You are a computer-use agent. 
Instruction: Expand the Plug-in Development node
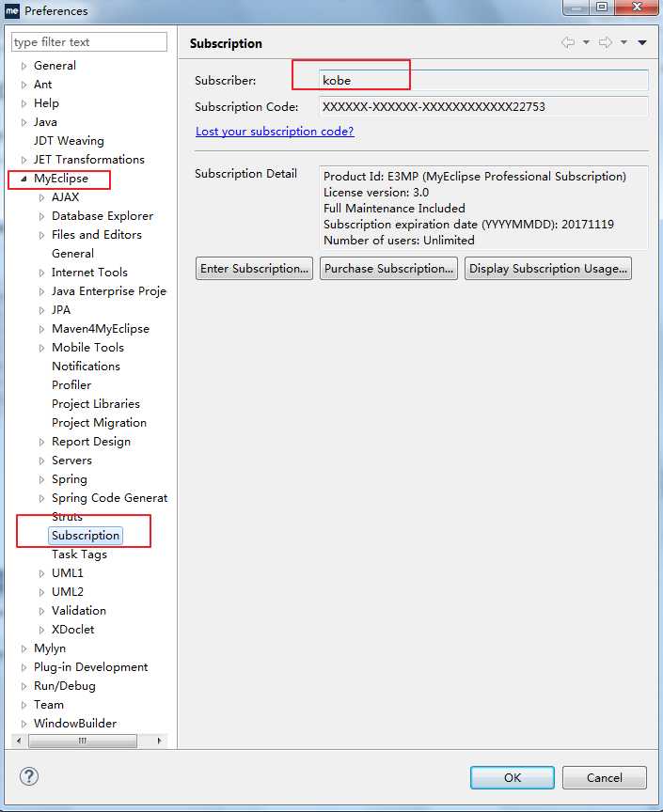click(x=24, y=667)
